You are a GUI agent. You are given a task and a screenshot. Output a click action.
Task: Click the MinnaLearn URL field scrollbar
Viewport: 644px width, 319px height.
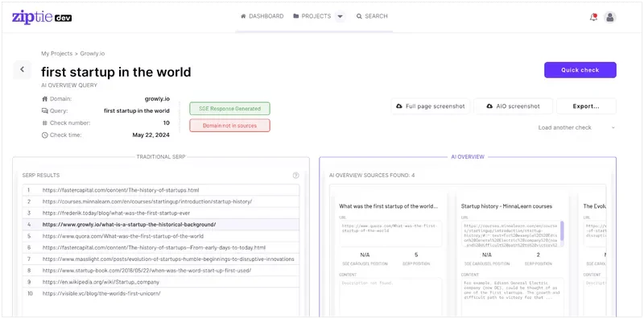click(562, 230)
